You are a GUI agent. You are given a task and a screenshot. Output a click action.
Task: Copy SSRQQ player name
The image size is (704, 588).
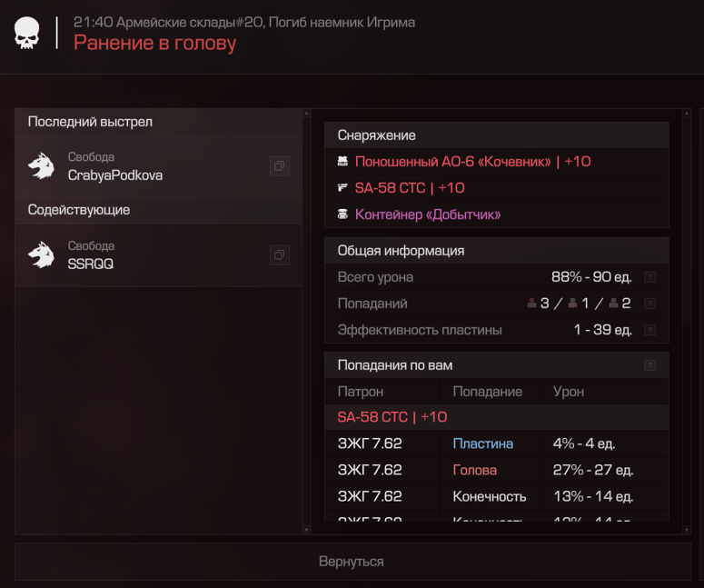coord(279,255)
